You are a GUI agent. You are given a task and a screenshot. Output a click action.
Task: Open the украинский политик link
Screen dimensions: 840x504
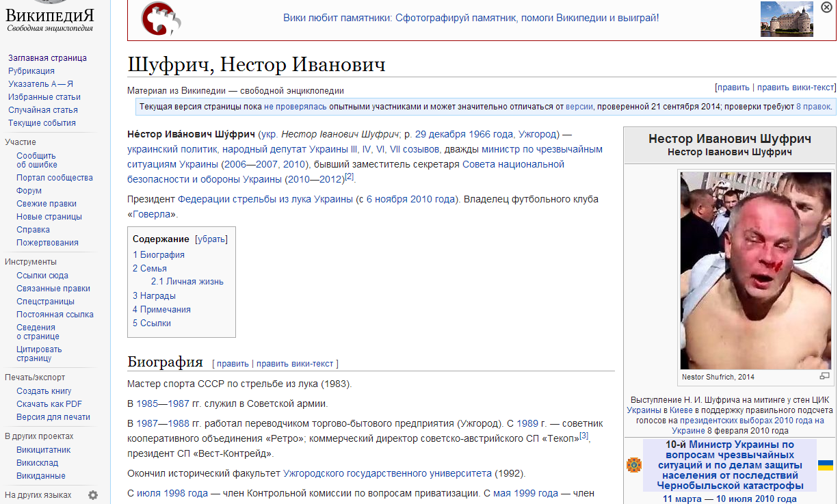pos(171,149)
